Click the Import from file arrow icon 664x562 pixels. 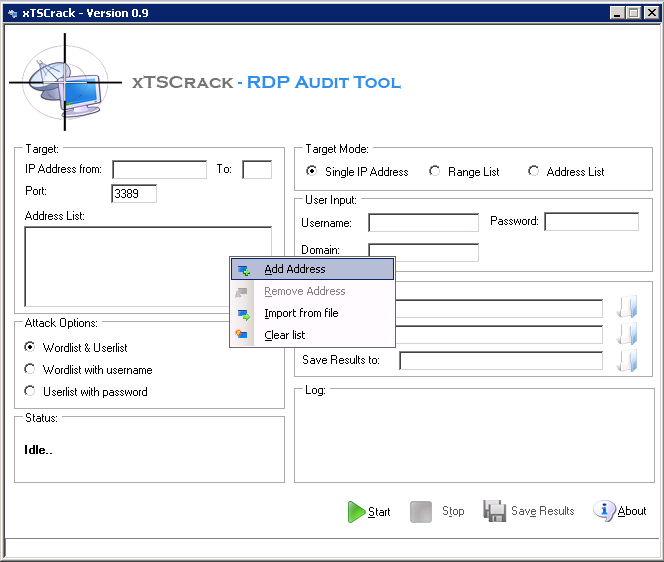(243, 315)
